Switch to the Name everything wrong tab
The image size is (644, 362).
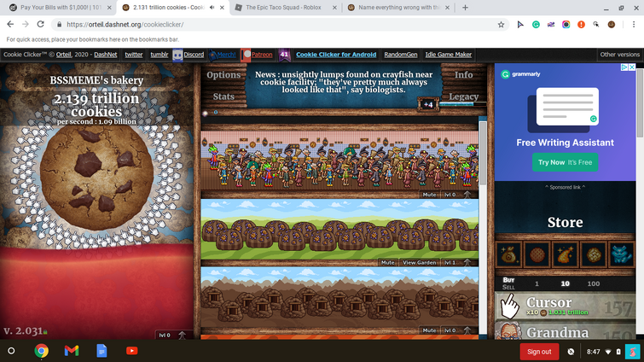tap(398, 8)
